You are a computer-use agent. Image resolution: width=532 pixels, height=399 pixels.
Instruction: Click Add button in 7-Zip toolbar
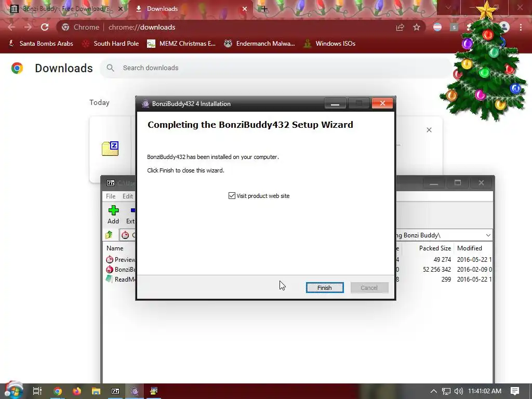pyautogui.click(x=113, y=215)
